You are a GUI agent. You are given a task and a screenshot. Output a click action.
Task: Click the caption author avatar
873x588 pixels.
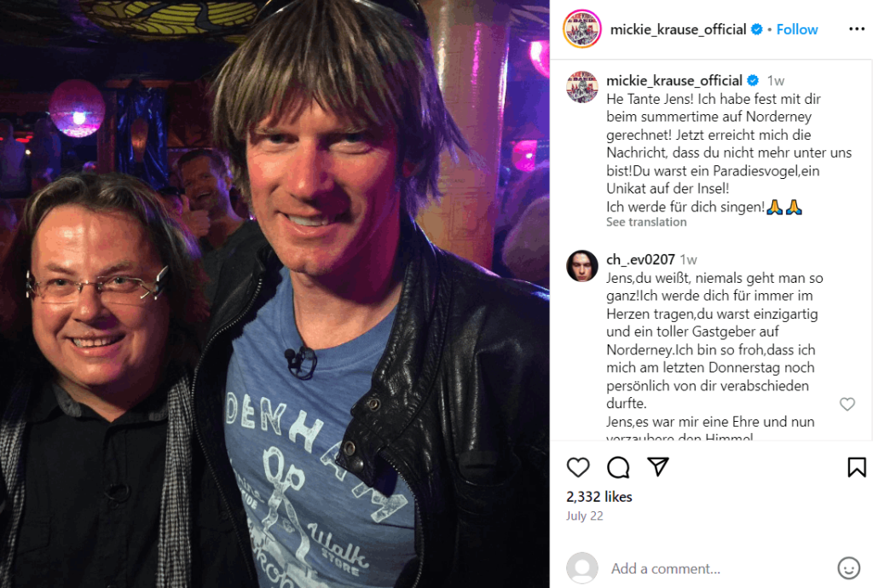click(x=581, y=87)
